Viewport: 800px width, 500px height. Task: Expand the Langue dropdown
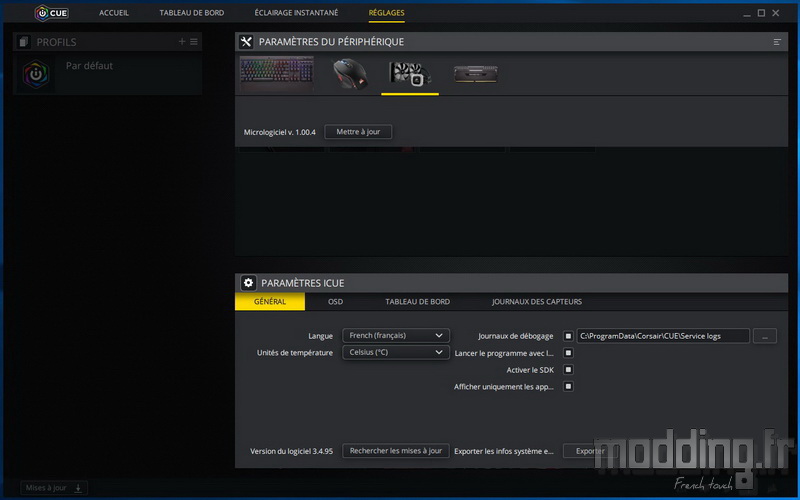[x=396, y=336]
